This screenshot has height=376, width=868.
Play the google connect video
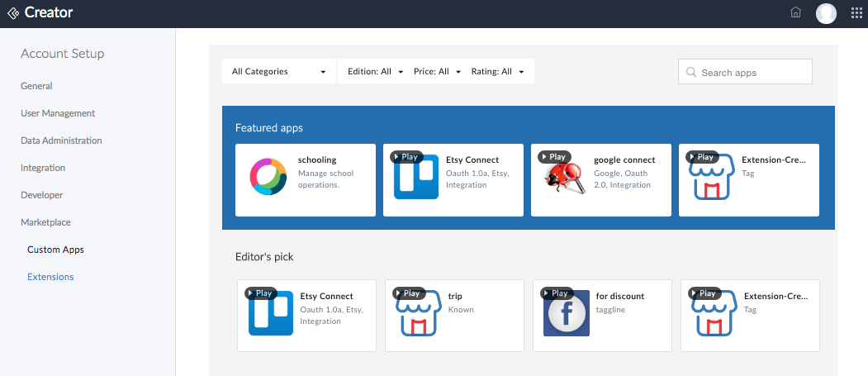554,157
